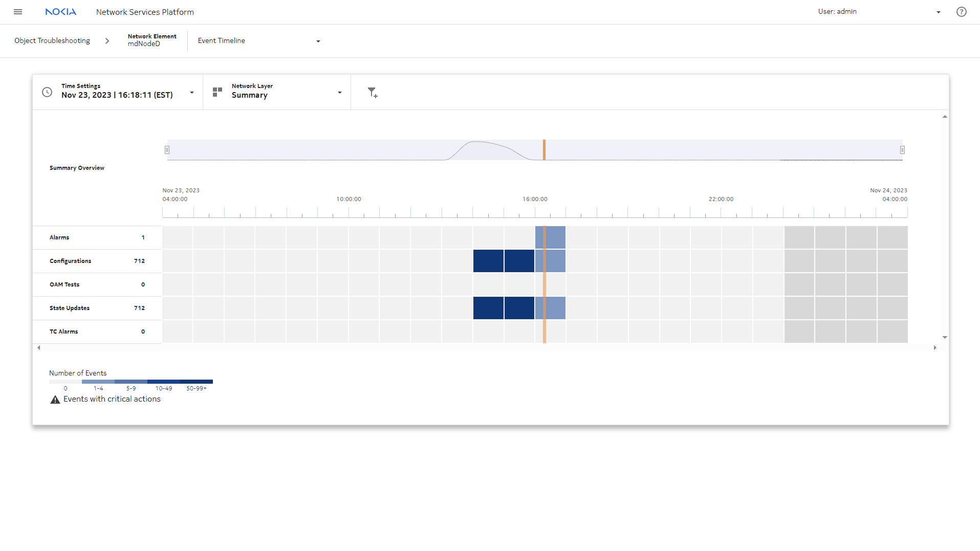980x551 pixels.
Task: Click the right handle of overview range slider
Action: tap(902, 150)
